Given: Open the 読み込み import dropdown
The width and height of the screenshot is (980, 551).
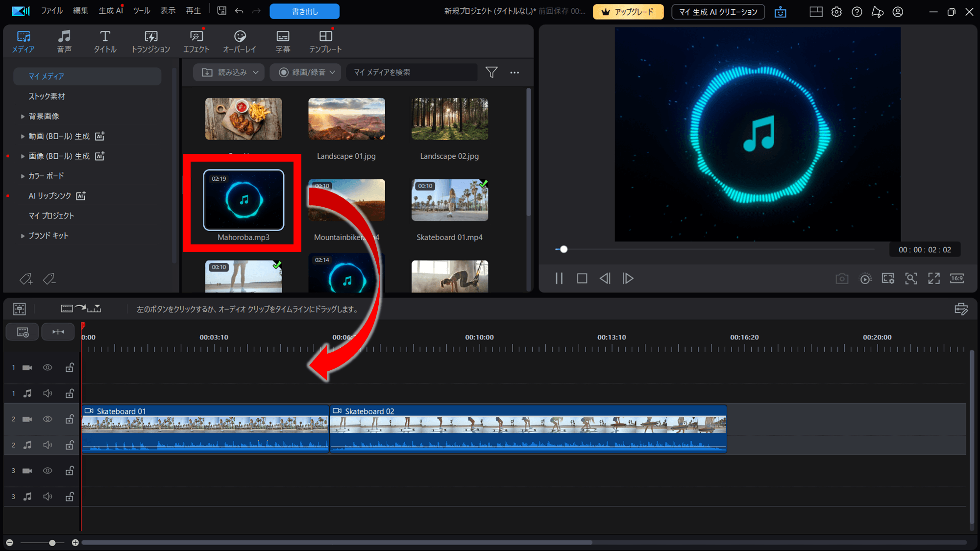Looking at the screenshot, I should tap(229, 72).
